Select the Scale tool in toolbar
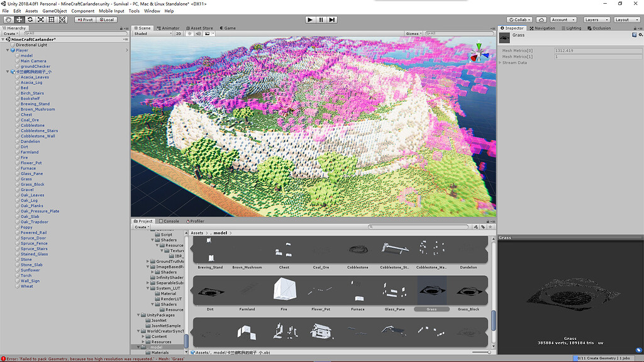The image size is (644, 362). (41, 19)
